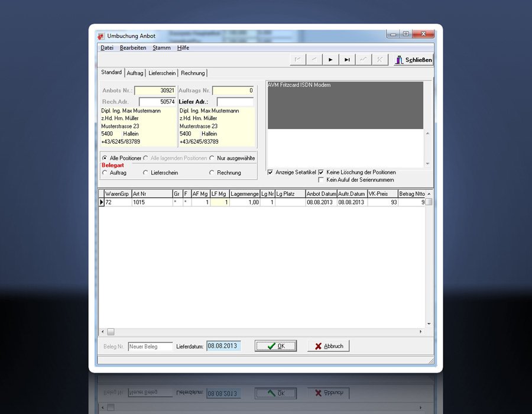532x414 pixels.
Task: Select Nur ausgewählte radio button
Action: pyautogui.click(x=212, y=158)
